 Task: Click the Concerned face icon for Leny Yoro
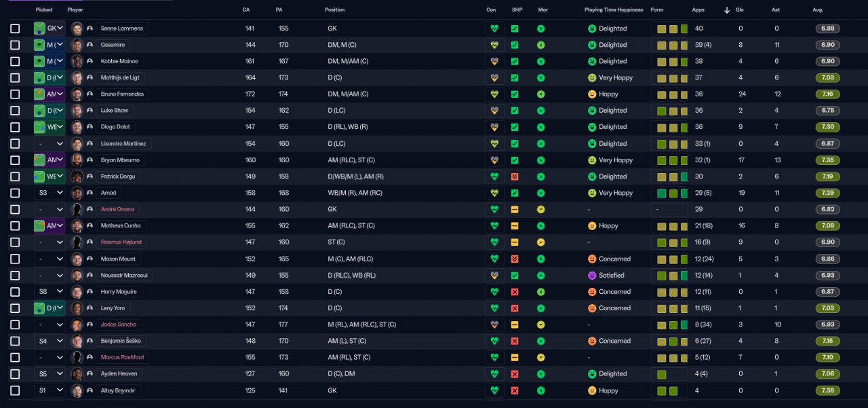(592, 308)
